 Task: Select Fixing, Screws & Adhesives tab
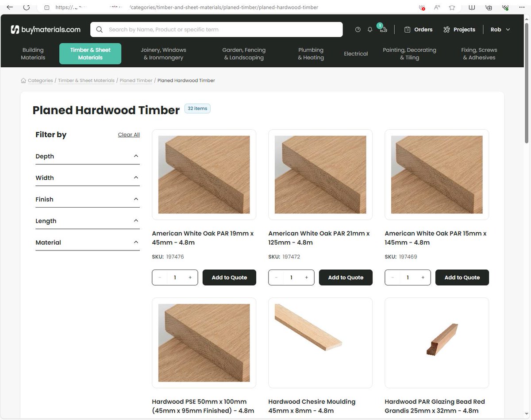(x=479, y=54)
